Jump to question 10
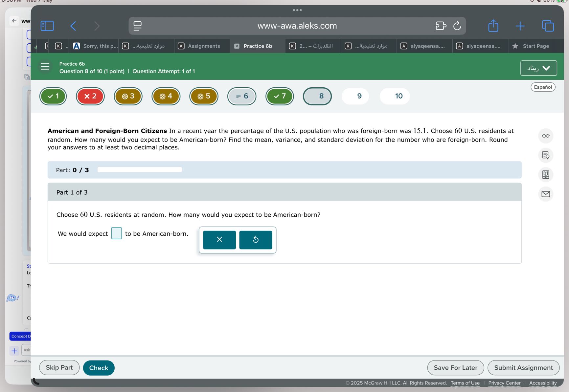Viewport: 569px width, 392px height. click(x=395, y=96)
